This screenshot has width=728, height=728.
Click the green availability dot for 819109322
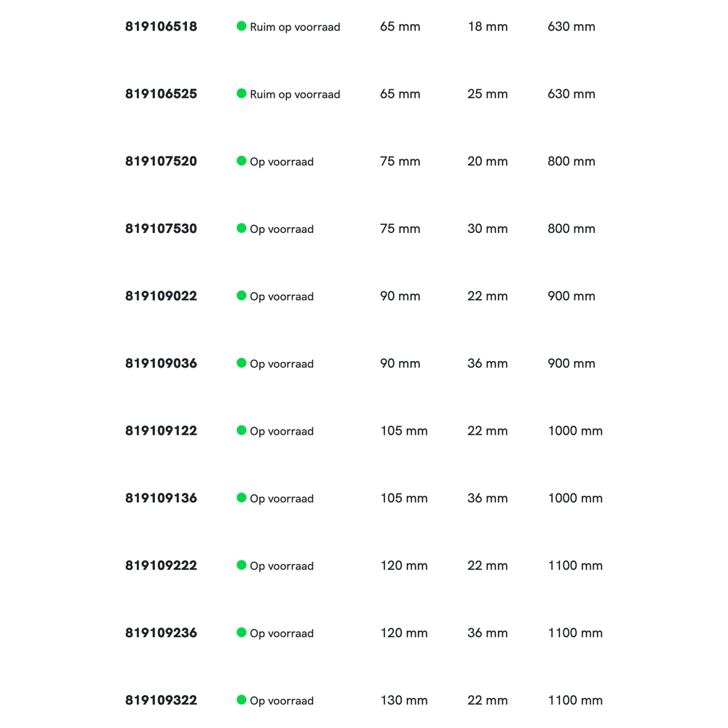pyautogui.click(x=242, y=700)
